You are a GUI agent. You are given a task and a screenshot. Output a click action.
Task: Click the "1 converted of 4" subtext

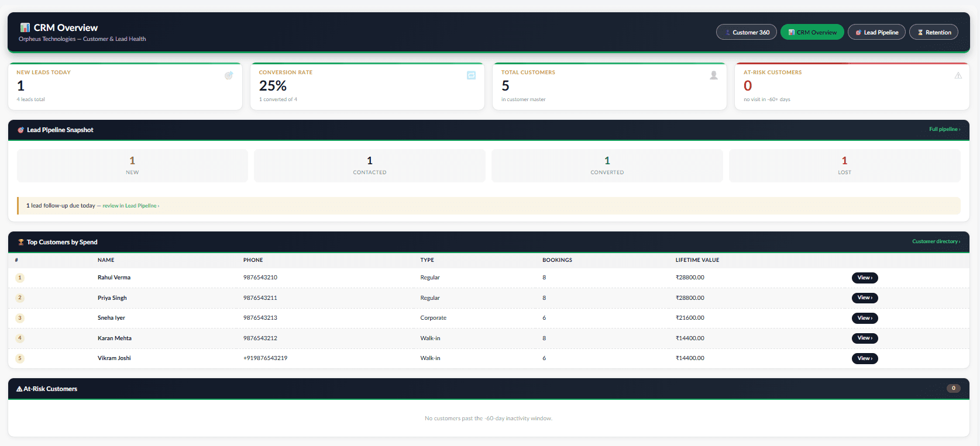pos(278,99)
